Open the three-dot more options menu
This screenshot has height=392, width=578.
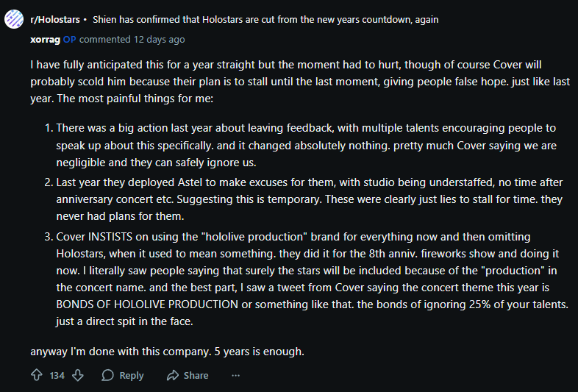click(x=235, y=375)
